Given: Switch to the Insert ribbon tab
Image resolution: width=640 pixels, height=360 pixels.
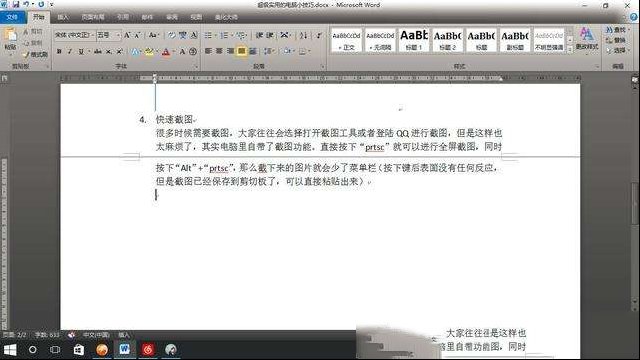Looking at the screenshot, I should [63, 17].
